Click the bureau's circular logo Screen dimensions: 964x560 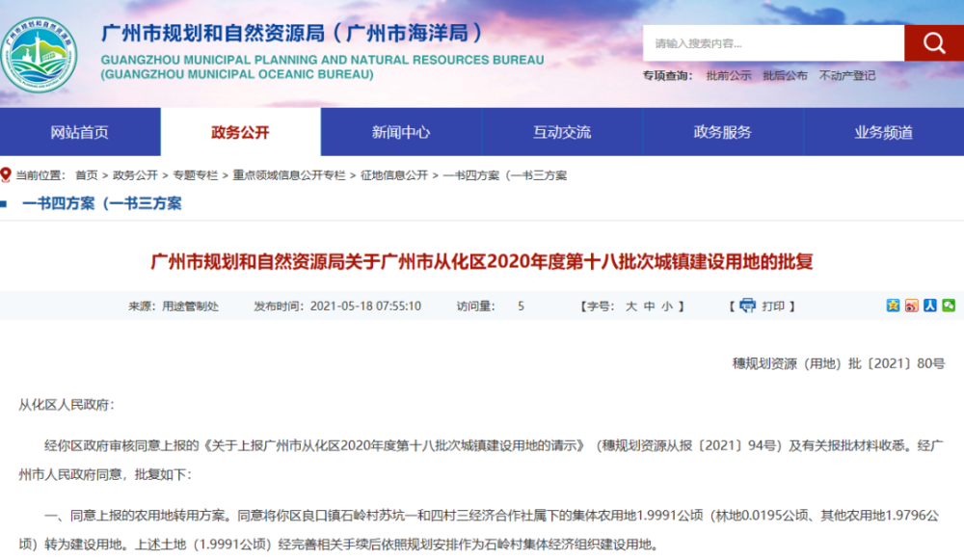coord(39,55)
